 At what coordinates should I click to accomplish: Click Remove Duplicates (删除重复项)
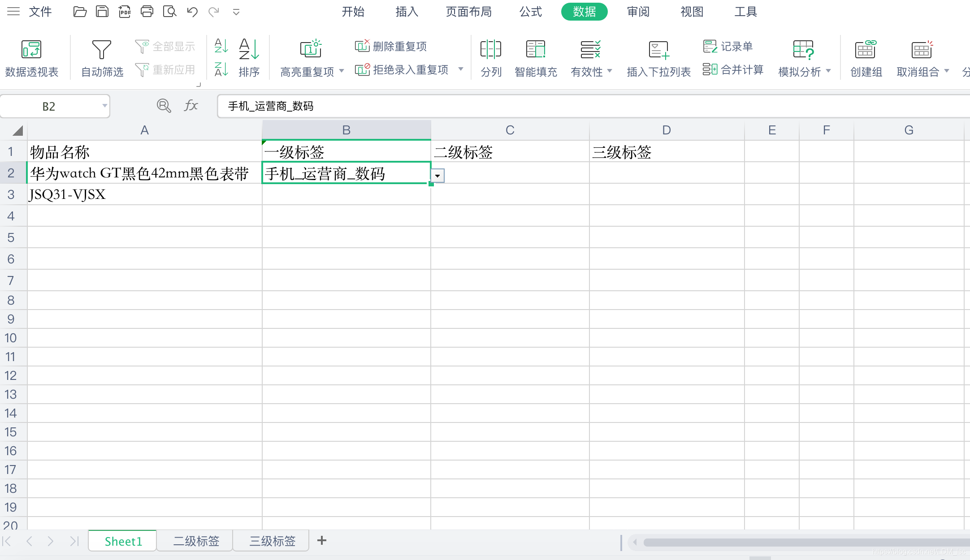390,46
